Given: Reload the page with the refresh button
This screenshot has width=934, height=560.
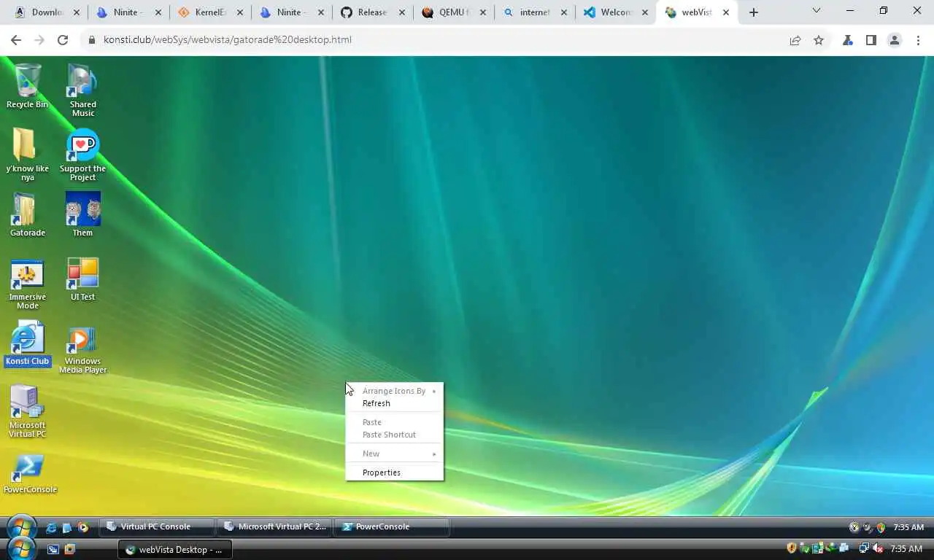Looking at the screenshot, I should coord(63,40).
